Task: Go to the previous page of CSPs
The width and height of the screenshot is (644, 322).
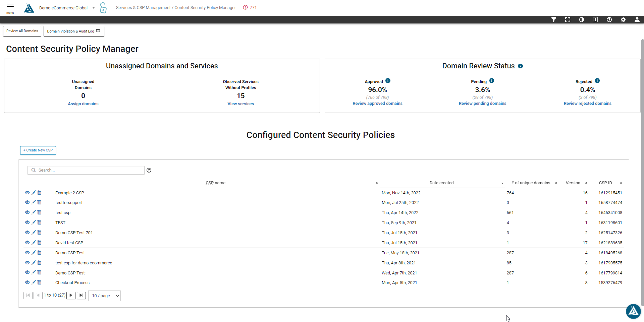Action: (x=38, y=296)
